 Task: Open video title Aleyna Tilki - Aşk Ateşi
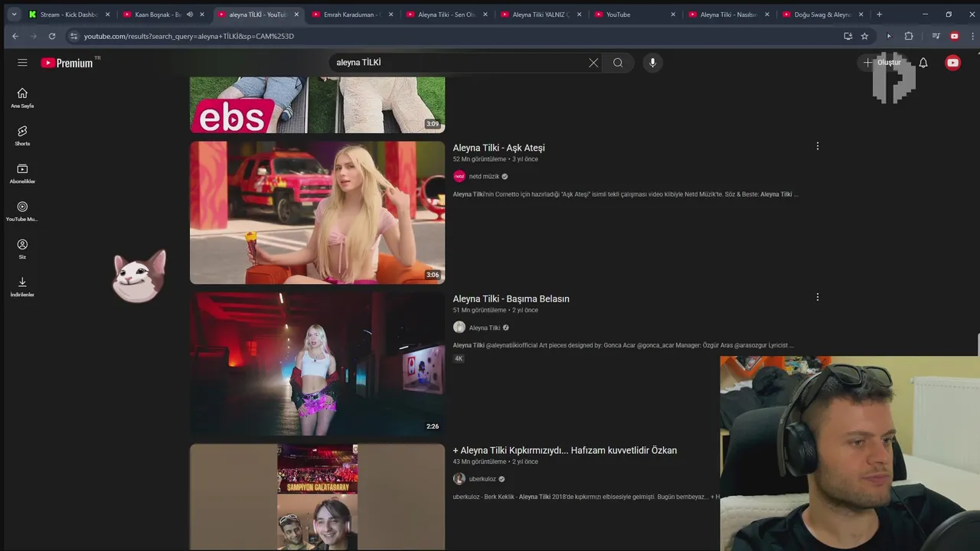tap(498, 148)
